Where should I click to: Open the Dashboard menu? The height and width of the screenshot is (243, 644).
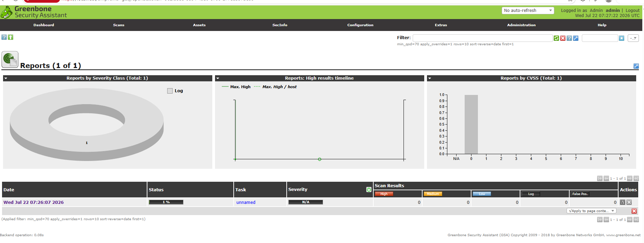[x=43, y=25]
